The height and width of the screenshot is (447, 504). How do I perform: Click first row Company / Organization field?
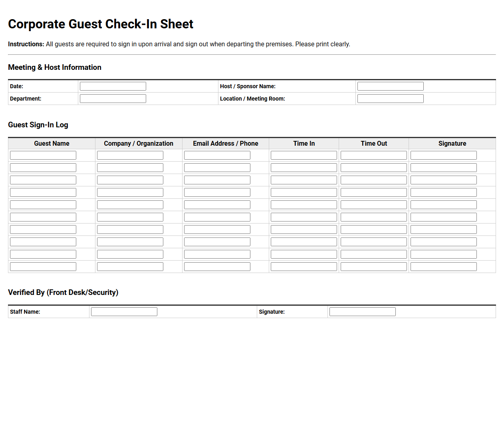(130, 155)
